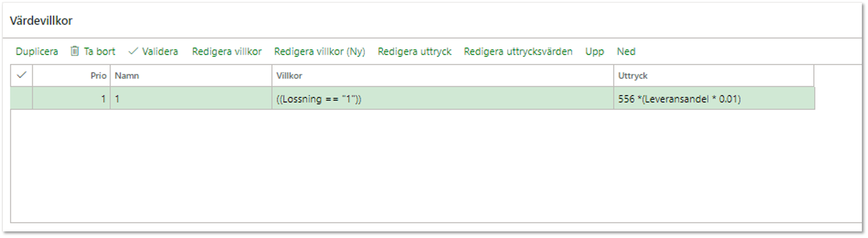Image resolution: width=868 pixels, height=238 pixels.
Task: Run Validera on the value condition
Action: coord(160,51)
